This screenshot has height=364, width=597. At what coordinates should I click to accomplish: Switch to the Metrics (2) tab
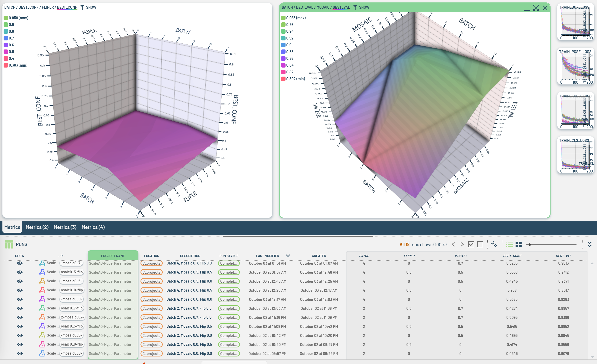37,227
